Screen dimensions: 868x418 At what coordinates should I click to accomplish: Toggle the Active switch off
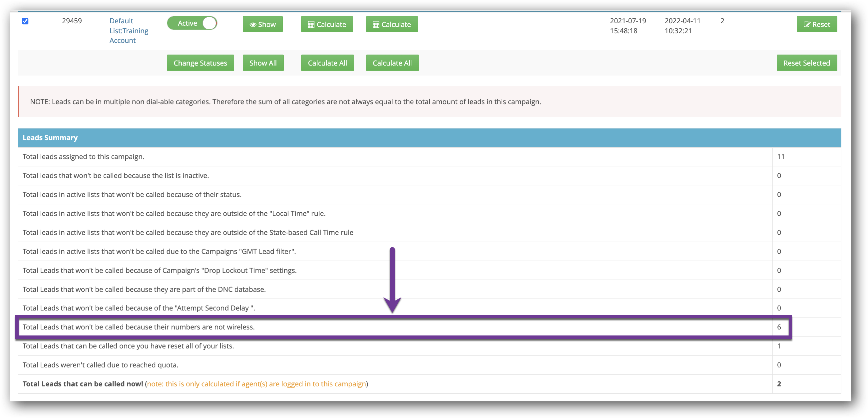pos(192,23)
